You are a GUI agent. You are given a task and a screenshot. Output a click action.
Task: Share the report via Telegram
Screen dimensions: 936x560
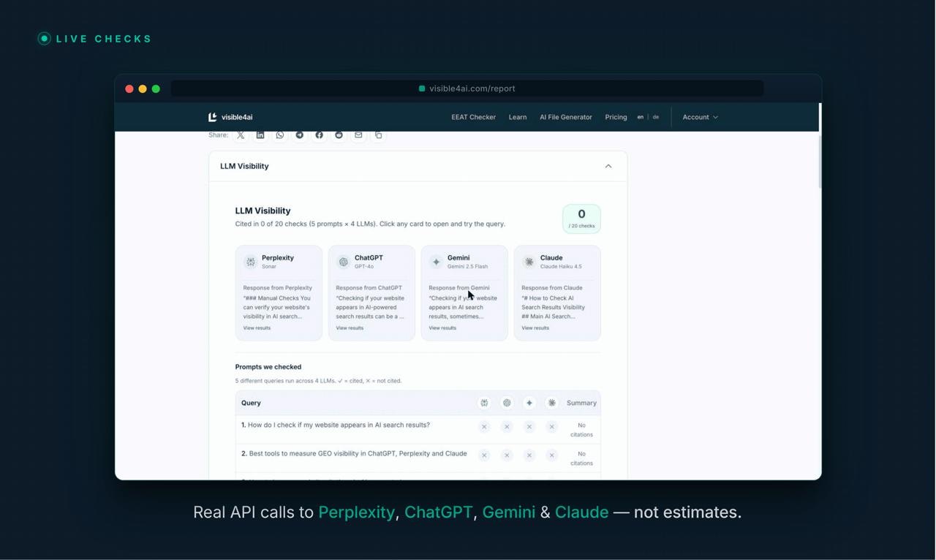click(x=300, y=135)
